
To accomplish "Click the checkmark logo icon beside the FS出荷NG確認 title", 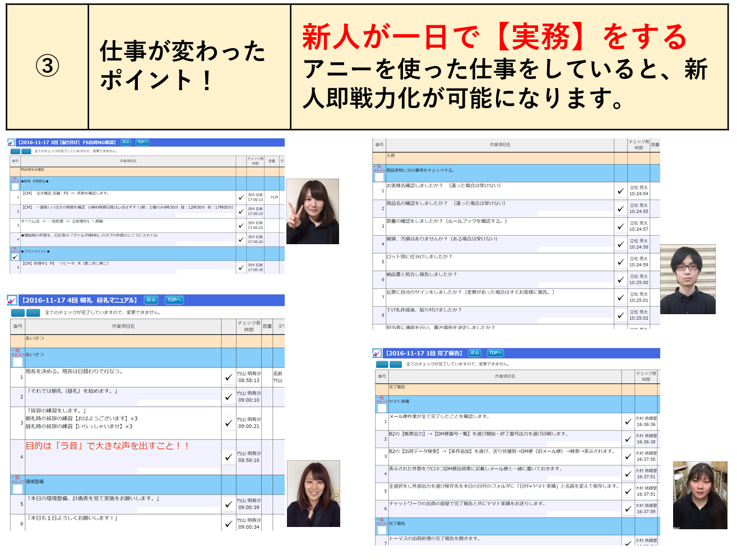I will [x=11, y=142].
